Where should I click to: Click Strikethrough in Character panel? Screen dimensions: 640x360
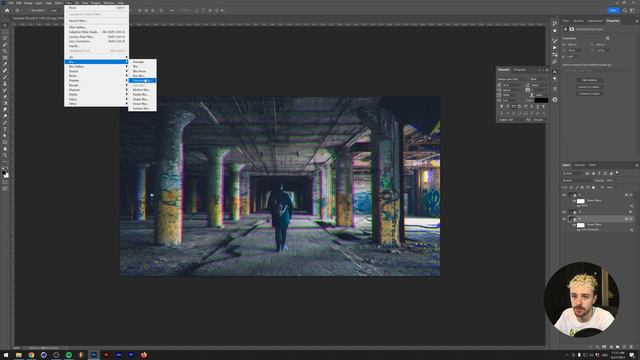(x=544, y=107)
